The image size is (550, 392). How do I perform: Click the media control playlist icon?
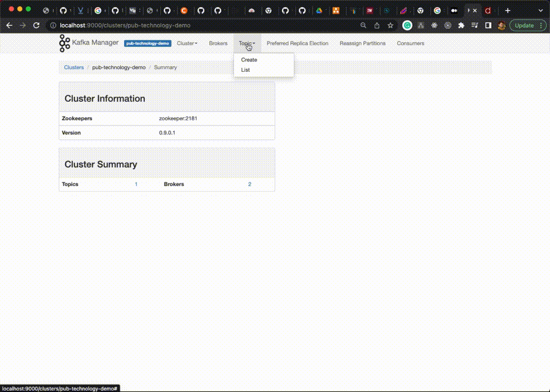(x=475, y=25)
